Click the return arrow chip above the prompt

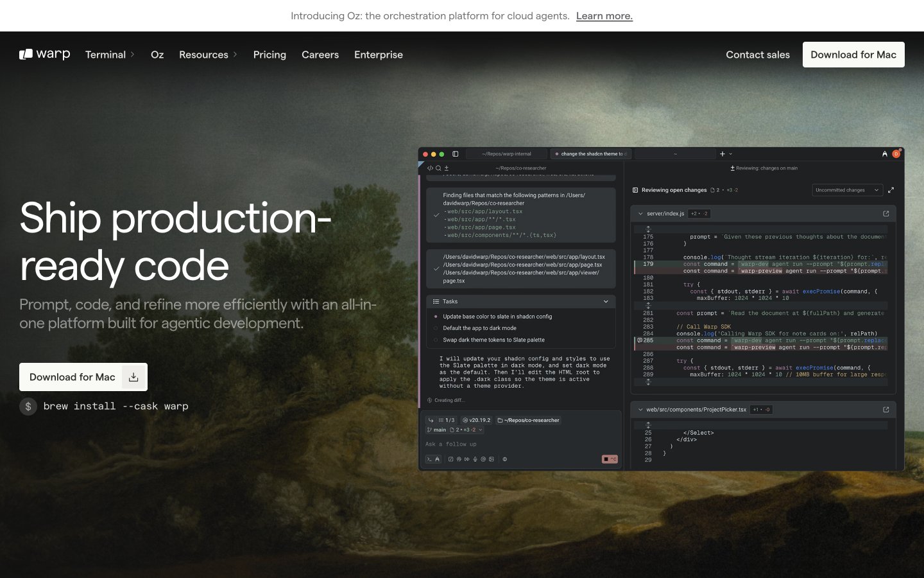[x=431, y=420]
